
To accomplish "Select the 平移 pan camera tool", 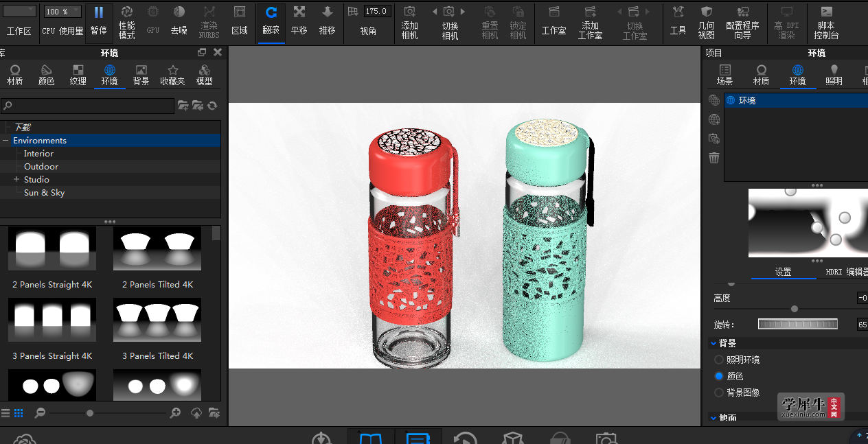I will tap(299, 21).
